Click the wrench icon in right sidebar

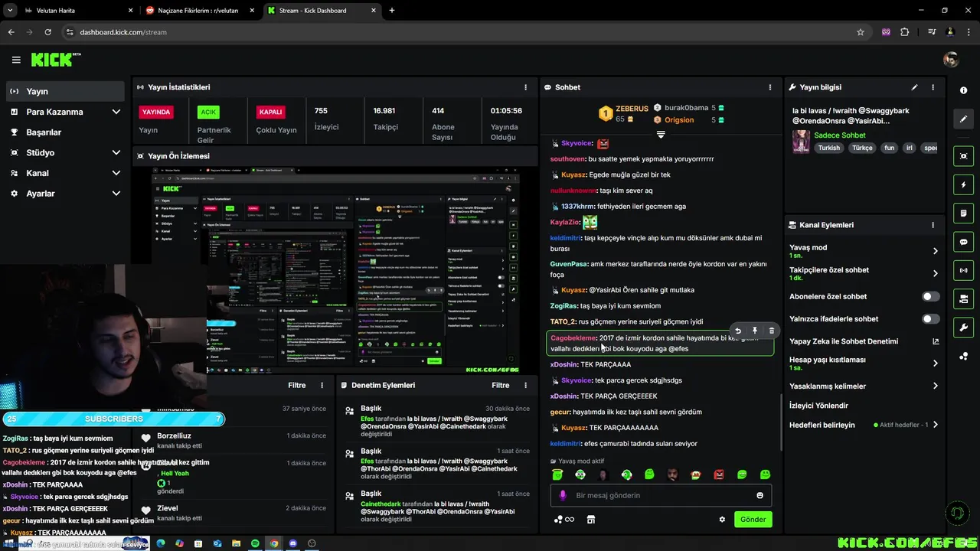coord(963,328)
